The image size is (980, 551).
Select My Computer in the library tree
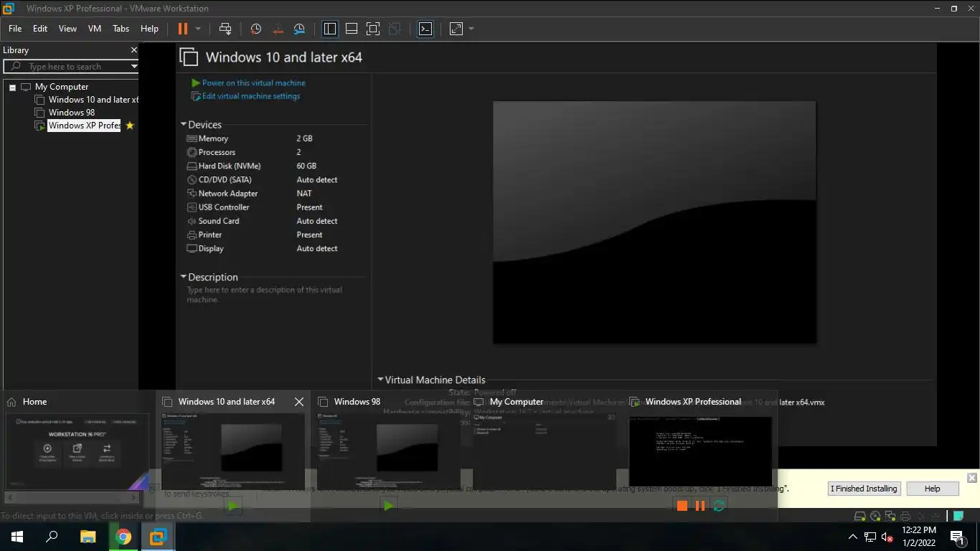tap(62, 87)
